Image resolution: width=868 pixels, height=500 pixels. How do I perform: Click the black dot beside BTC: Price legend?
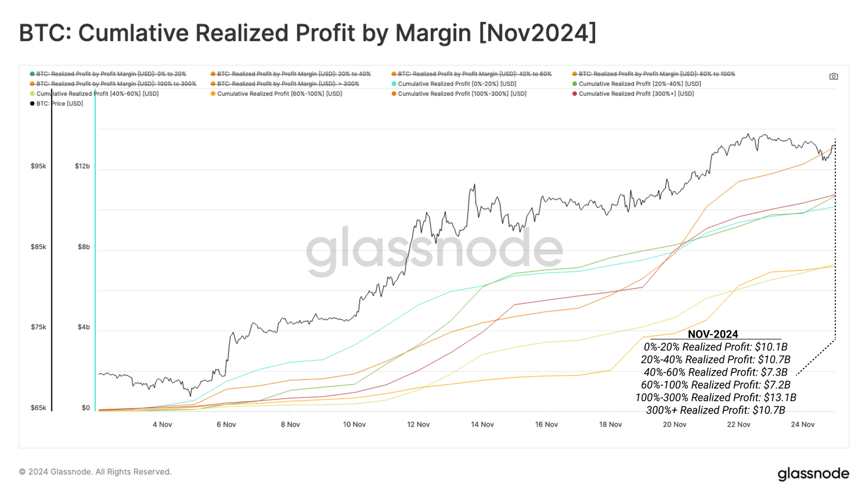33,104
